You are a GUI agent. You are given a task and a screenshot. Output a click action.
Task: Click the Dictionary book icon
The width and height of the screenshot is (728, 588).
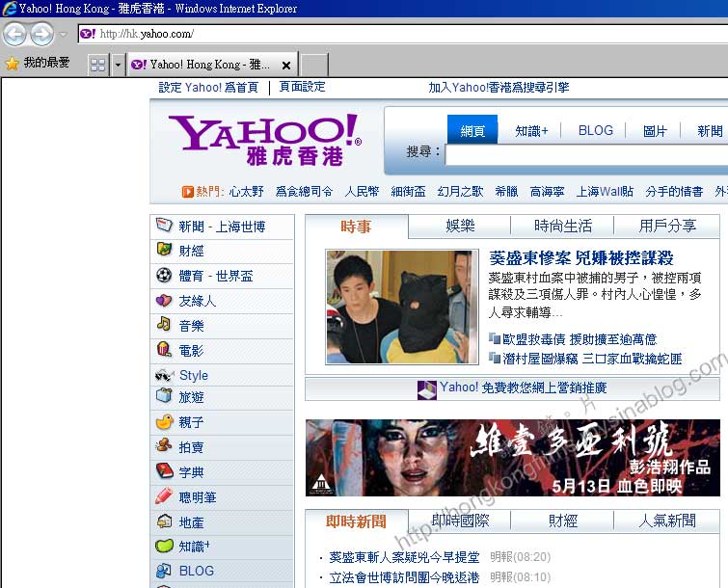[x=164, y=471]
